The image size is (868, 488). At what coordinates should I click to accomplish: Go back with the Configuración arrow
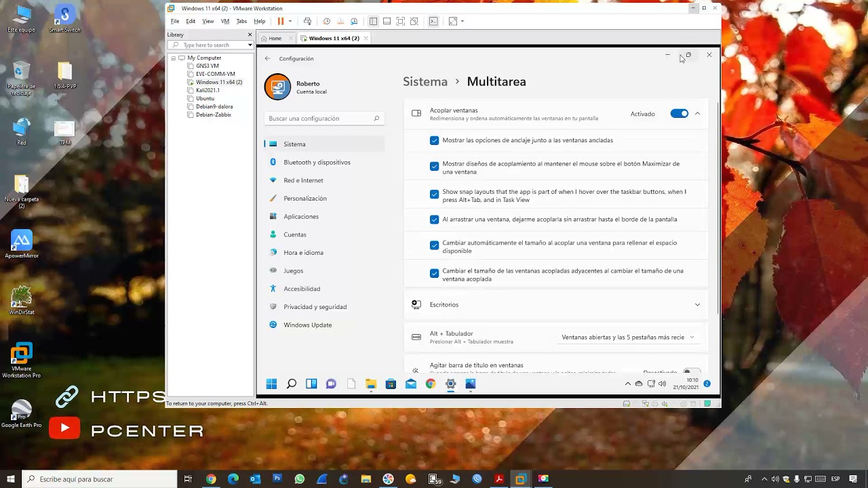click(x=267, y=58)
